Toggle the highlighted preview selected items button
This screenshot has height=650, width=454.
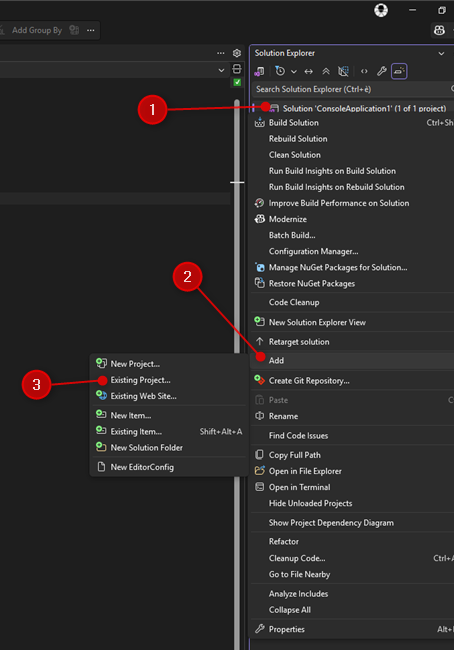tap(399, 71)
